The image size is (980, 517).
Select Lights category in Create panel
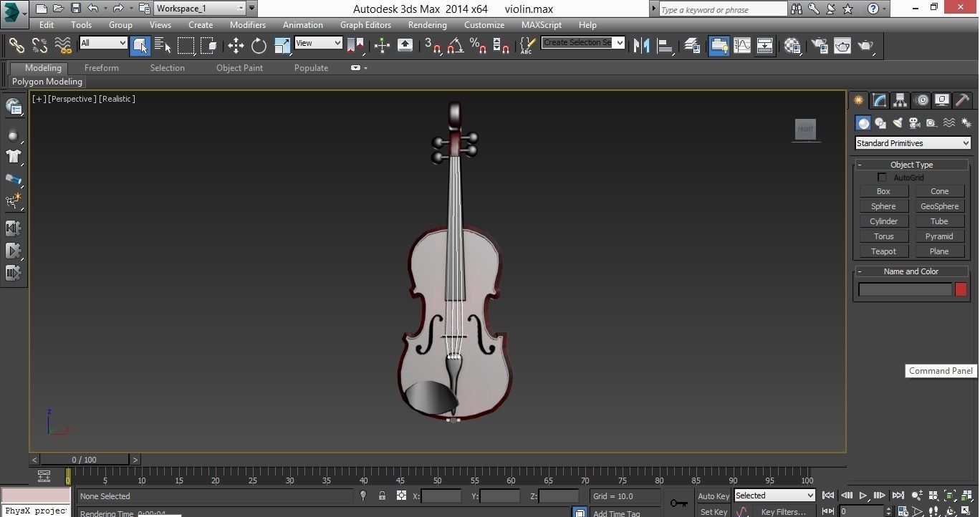pyautogui.click(x=898, y=123)
